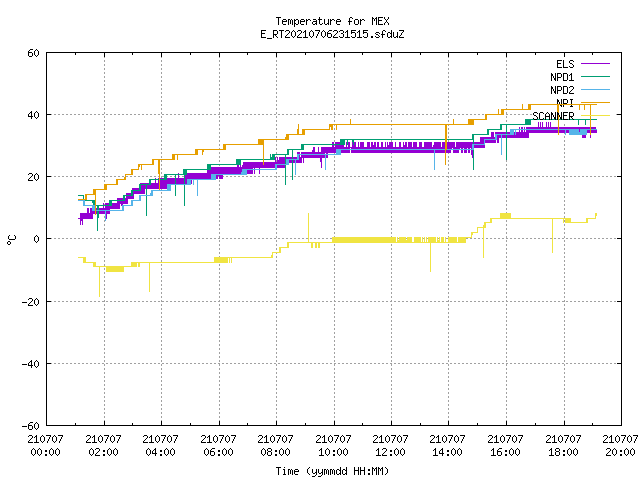This screenshot has height=480, width=640.
Task: Click the x-axis title 'Time (yymmdd HH:MM)'
Action: [332, 471]
